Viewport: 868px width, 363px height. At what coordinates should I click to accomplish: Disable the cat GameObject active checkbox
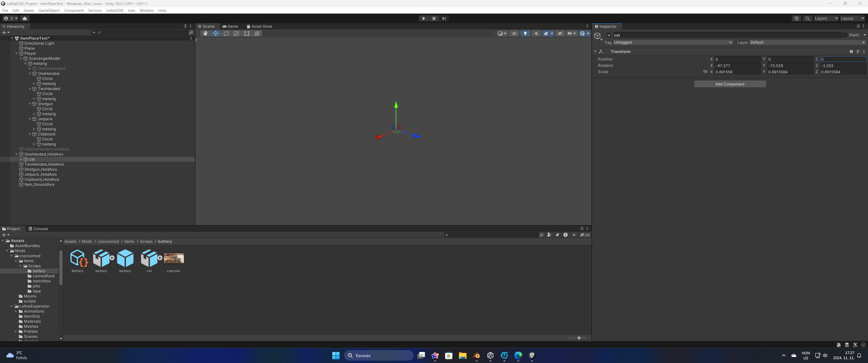click(x=609, y=35)
